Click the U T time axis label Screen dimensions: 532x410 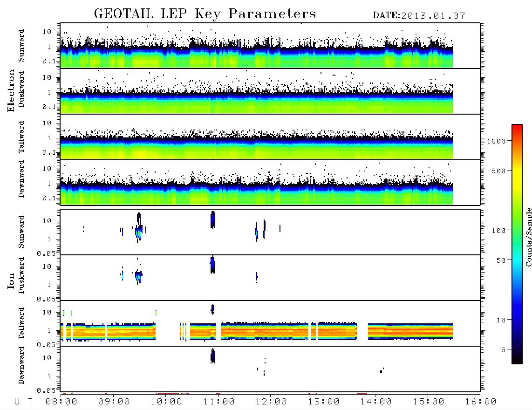(23, 402)
